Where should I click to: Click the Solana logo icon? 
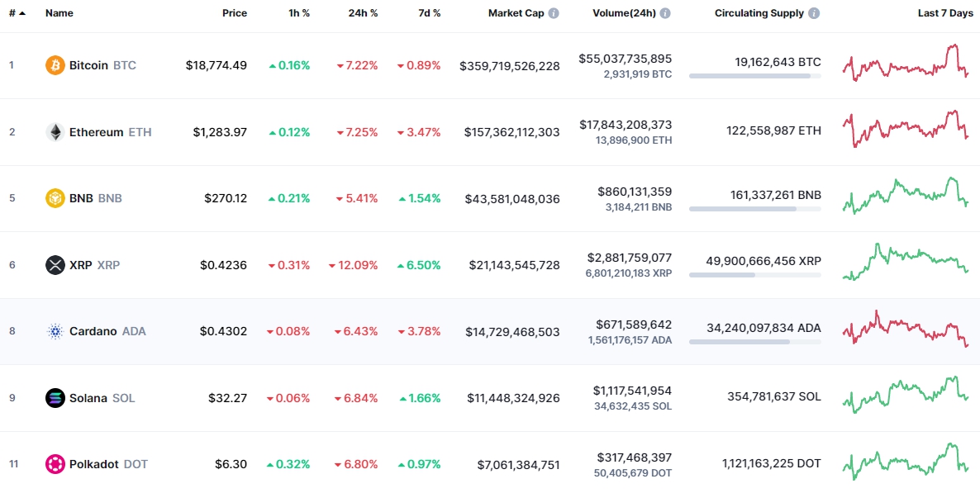point(55,398)
